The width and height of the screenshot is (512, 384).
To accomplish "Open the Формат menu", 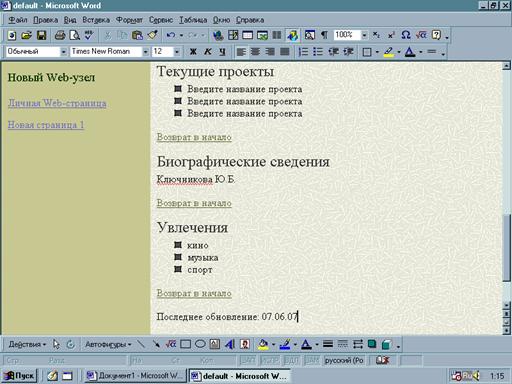I will (129, 20).
